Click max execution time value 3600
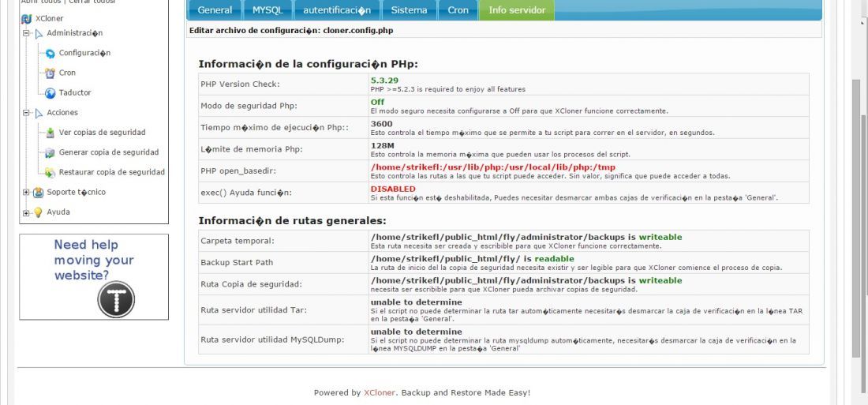Image resolution: width=868 pixels, height=405 pixels. (381, 124)
